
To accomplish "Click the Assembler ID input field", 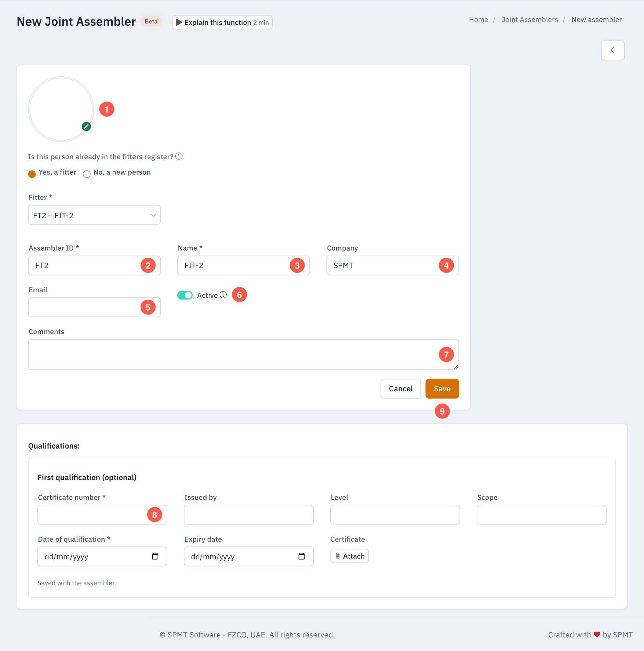I will click(x=94, y=266).
